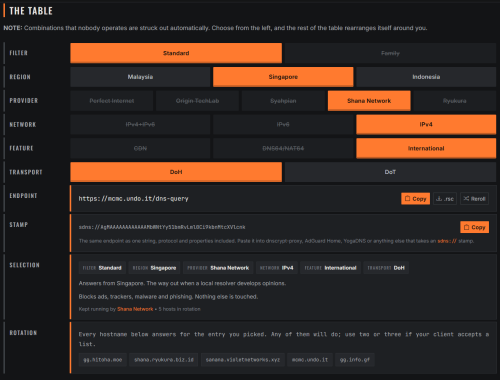
Task: Select the Standard filter option
Action: pyautogui.click(x=176, y=53)
